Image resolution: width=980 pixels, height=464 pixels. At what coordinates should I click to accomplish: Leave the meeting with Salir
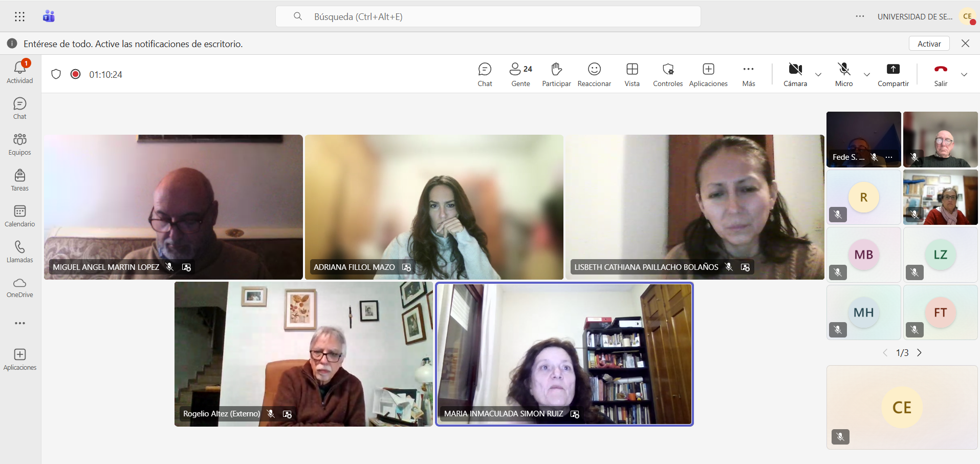(x=941, y=74)
